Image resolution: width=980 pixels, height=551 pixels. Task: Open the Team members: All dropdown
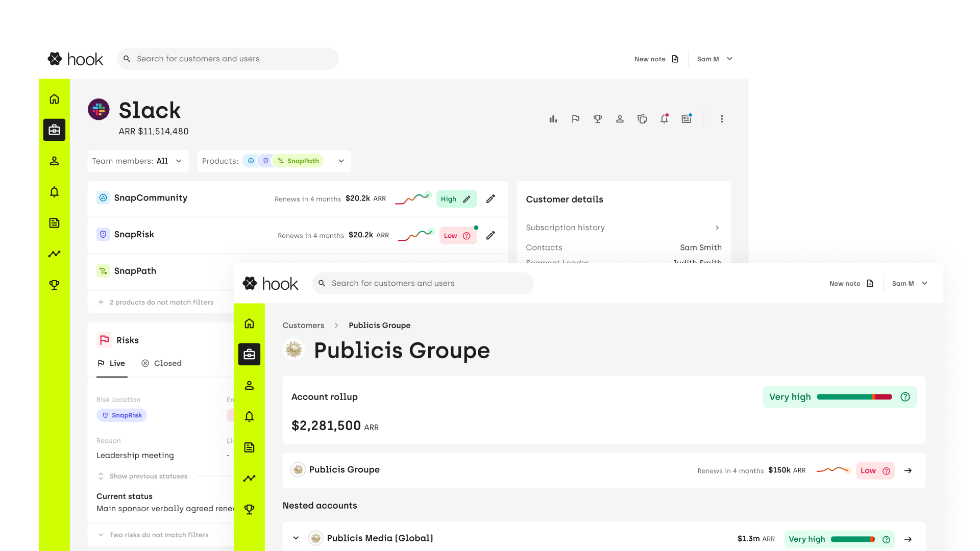pos(138,161)
